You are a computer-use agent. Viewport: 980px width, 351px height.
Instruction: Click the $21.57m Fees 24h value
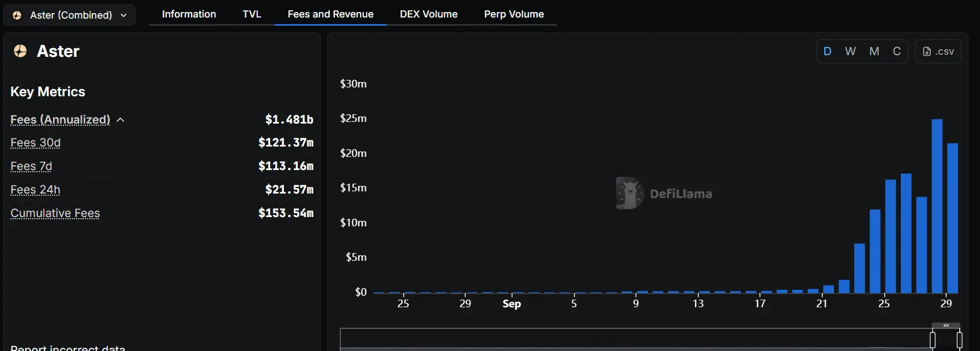tap(289, 190)
